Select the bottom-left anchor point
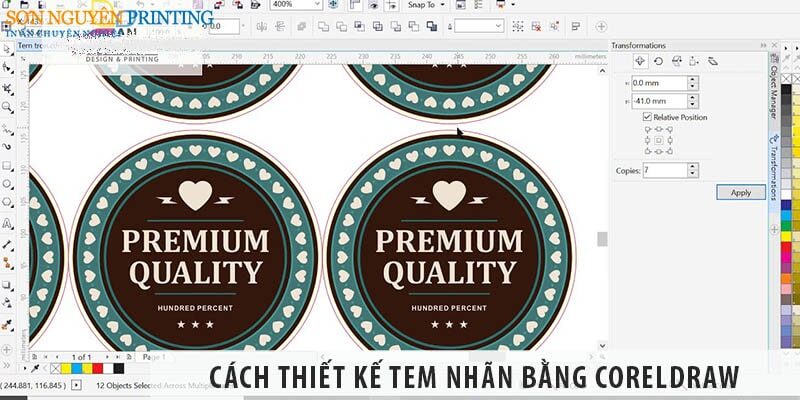 pyautogui.click(x=647, y=151)
